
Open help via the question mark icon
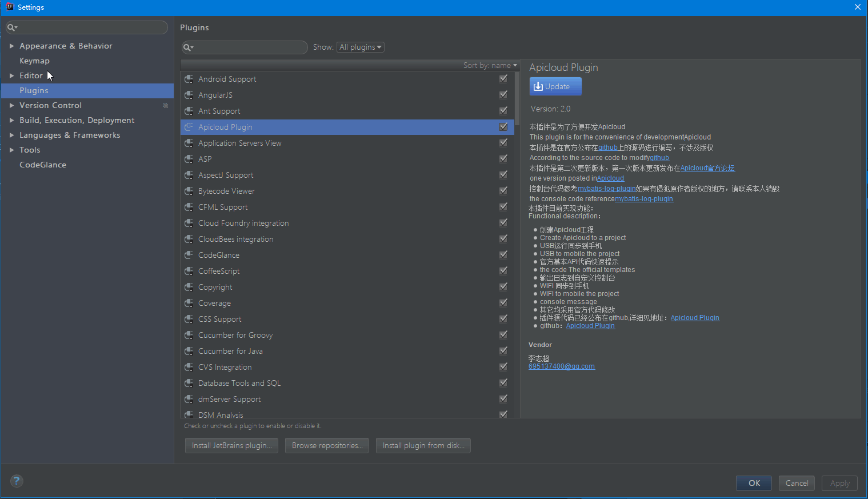pos(17,481)
